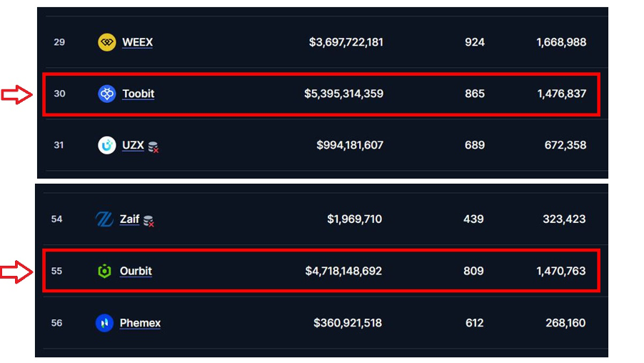The height and width of the screenshot is (363, 644).
Task: Click WEEX's value 1,668,988
Action: point(561,42)
